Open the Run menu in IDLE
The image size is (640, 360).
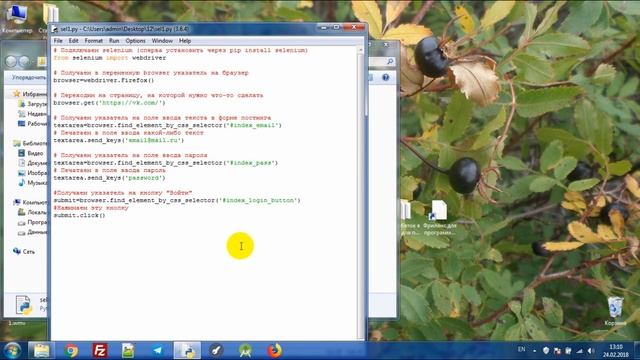114,41
